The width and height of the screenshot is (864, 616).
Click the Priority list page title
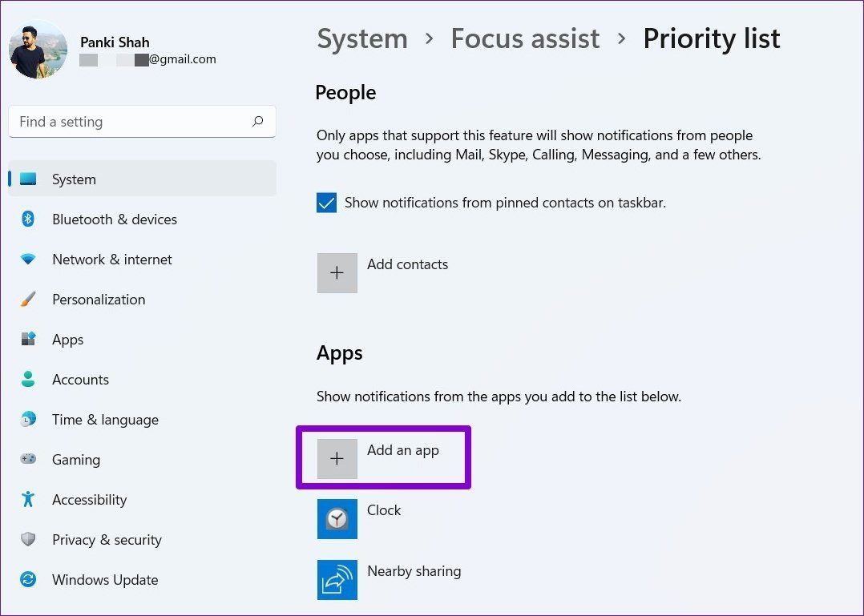coord(712,39)
